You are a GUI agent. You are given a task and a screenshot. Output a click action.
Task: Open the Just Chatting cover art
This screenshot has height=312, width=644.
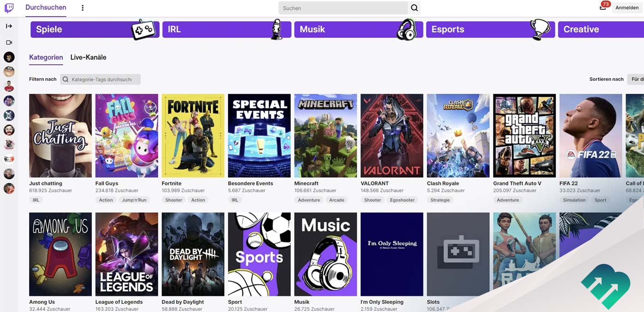coord(60,136)
